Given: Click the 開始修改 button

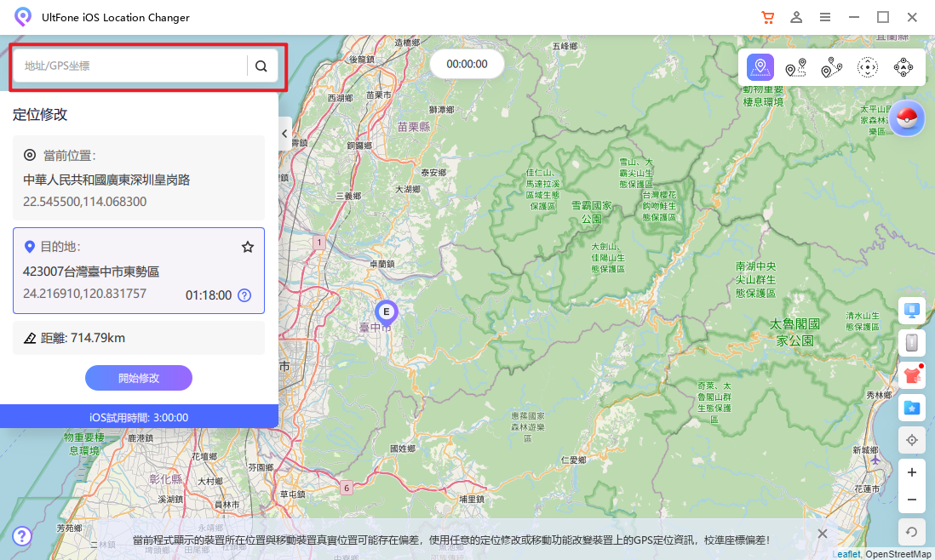Looking at the screenshot, I should coord(139,378).
